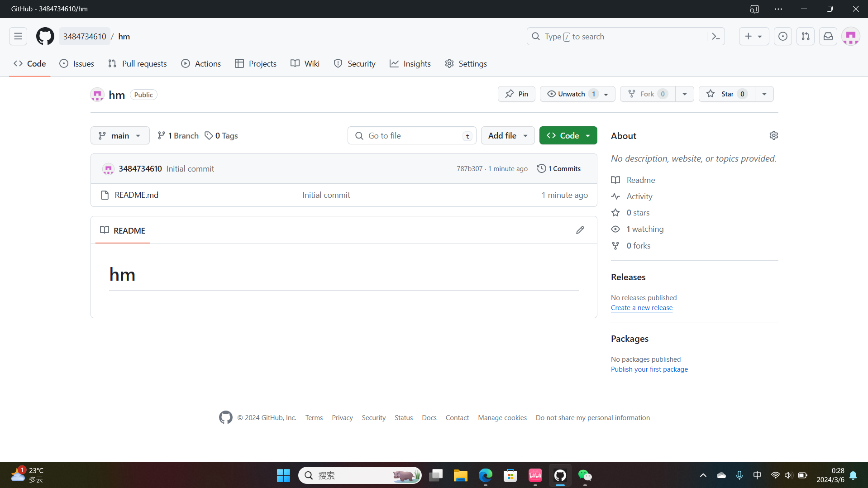
Task: Open the 1 watching link
Action: click(644, 229)
